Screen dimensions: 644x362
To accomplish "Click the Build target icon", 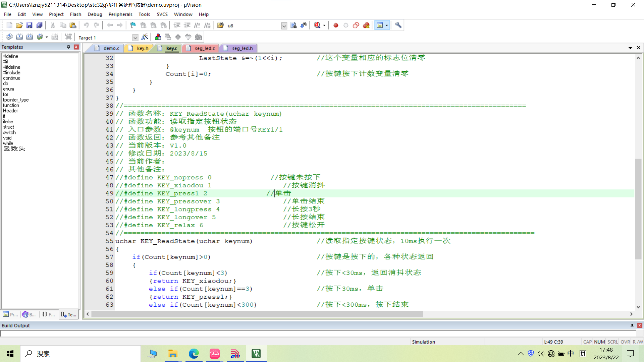I will click(x=19, y=37).
